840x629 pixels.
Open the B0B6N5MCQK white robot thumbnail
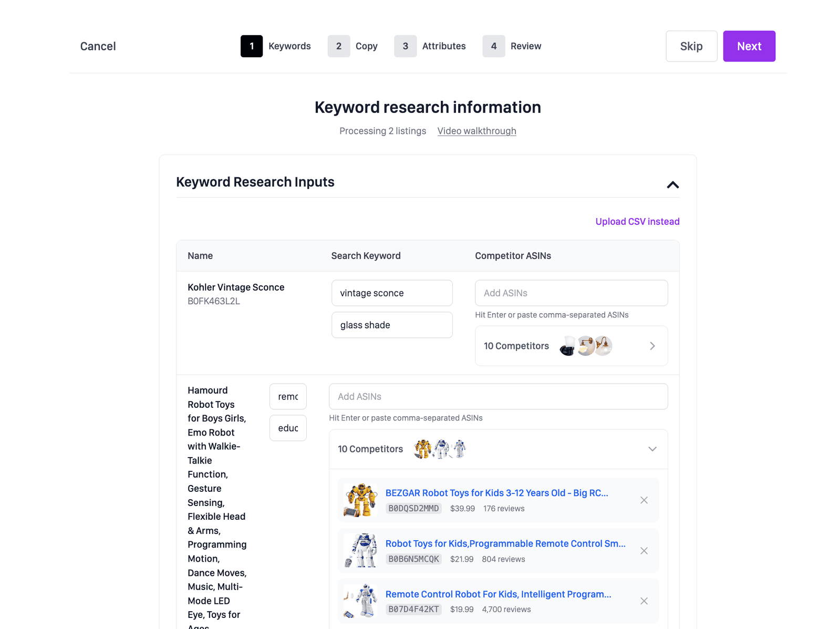(360, 551)
